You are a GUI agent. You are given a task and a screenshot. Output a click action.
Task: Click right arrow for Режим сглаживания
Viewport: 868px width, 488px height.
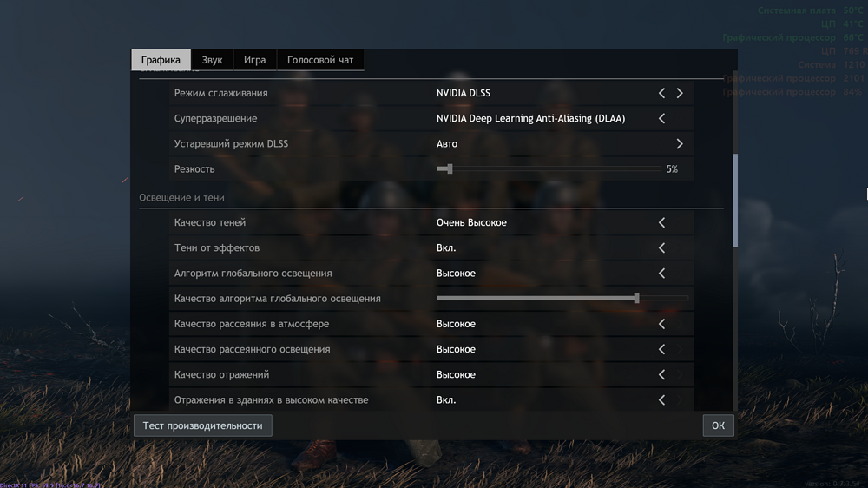click(x=680, y=93)
